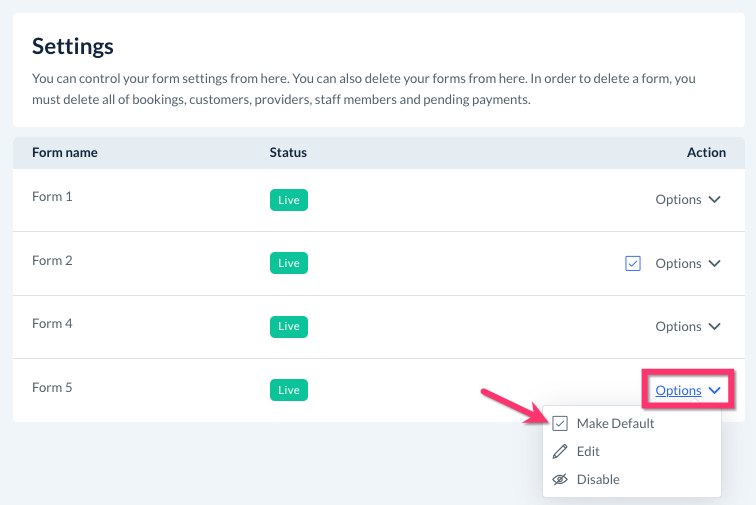Click the Live badge on Form 2
Viewport: 756px width, 505px height.
[x=289, y=263]
